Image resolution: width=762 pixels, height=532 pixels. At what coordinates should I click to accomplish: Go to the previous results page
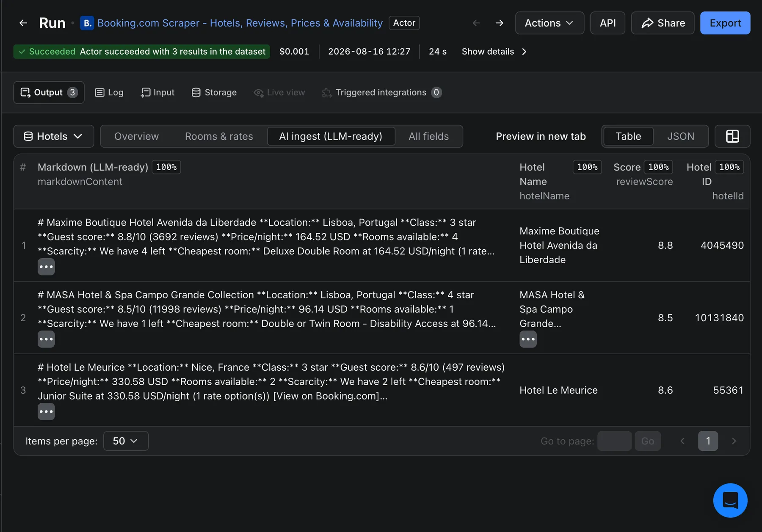[682, 441]
